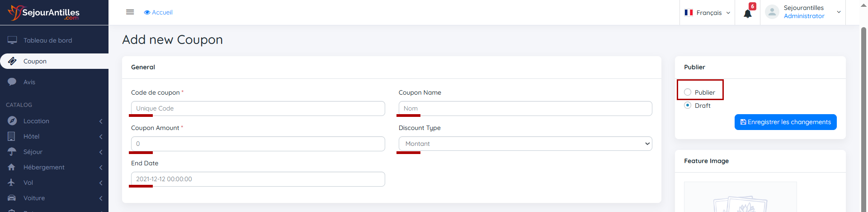Click Enregistrer les changements button

click(x=785, y=122)
